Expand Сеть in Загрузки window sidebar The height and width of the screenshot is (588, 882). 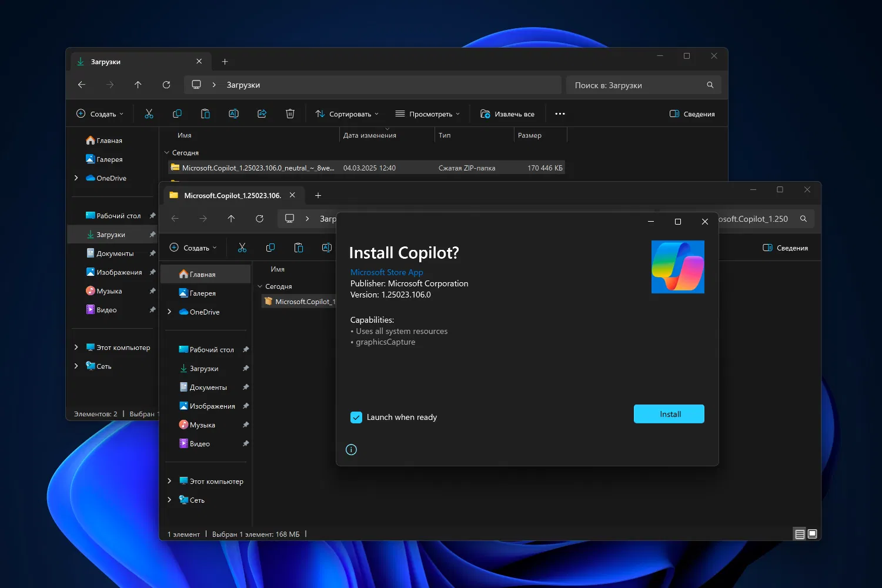tap(76, 366)
